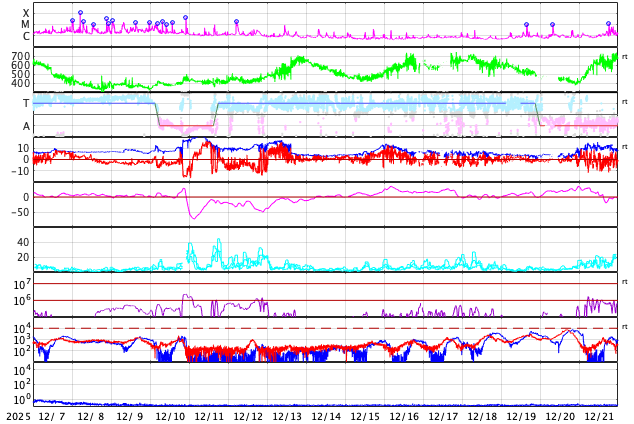Click the rt label beside the green panel
The width and height of the screenshot is (634, 424).
tap(624, 57)
